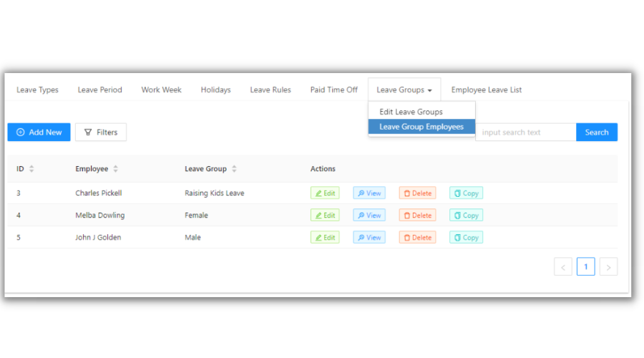Choose Edit Leave Groups from dropdown
Viewport: 644px width, 358px height.
411,112
